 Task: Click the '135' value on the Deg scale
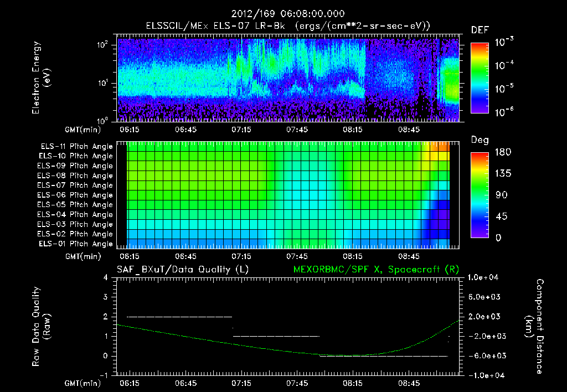tap(503, 174)
